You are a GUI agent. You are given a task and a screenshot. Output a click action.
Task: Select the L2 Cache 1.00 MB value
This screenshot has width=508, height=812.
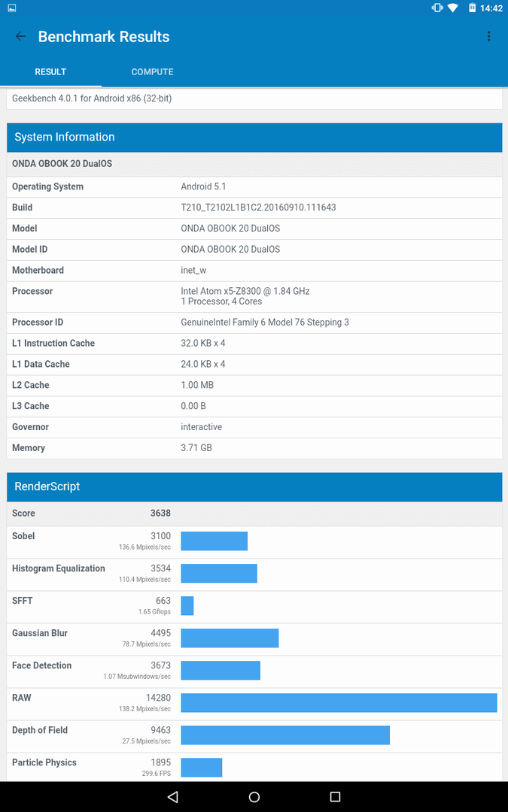pos(197,385)
